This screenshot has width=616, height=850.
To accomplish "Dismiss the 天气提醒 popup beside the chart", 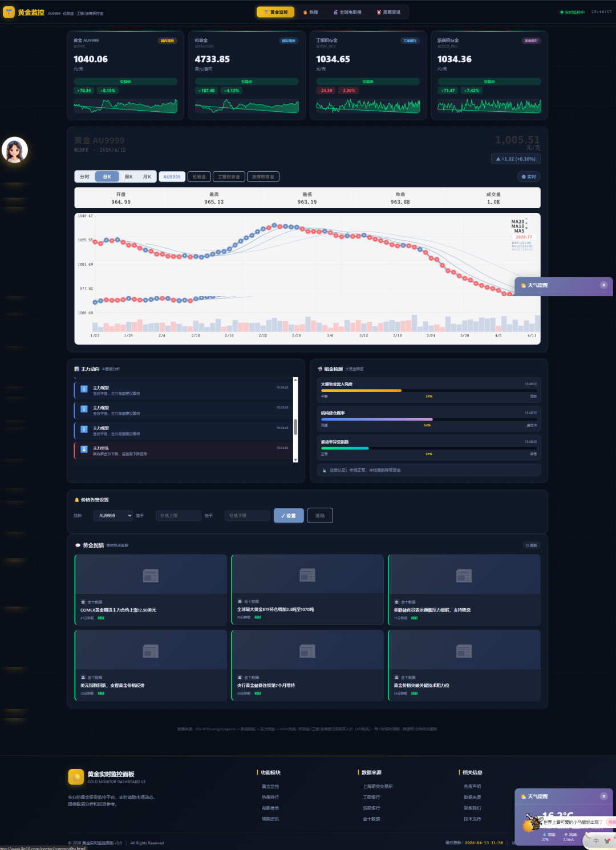I will pyautogui.click(x=603, y=285).
